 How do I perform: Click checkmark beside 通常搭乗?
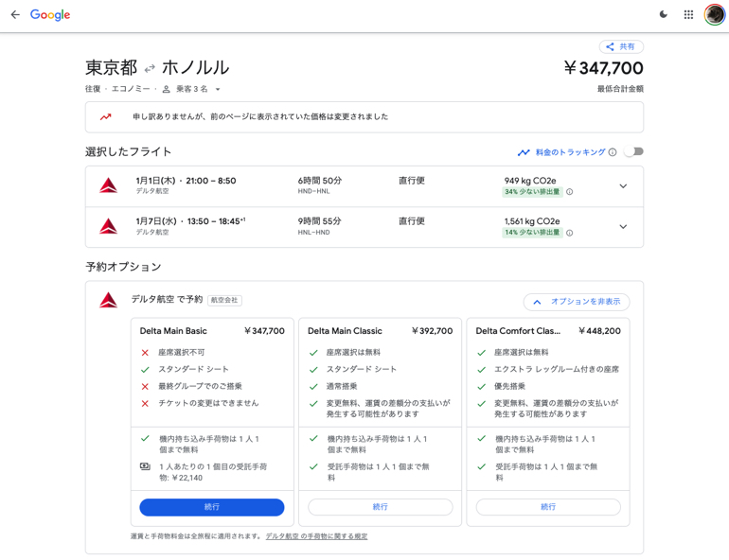click(x=313, y=386)
